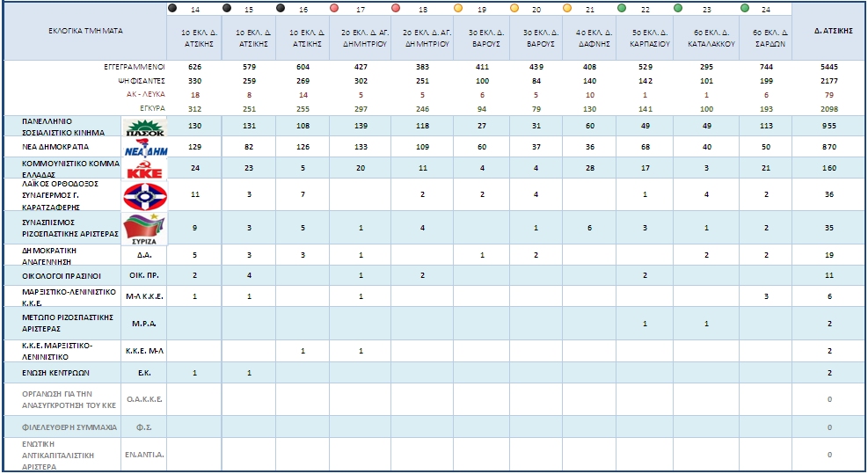Click the ΣΥΡΙΖΑ flags logo
The width and height of the screenshot is (868, 474).
tap(144, 229)
